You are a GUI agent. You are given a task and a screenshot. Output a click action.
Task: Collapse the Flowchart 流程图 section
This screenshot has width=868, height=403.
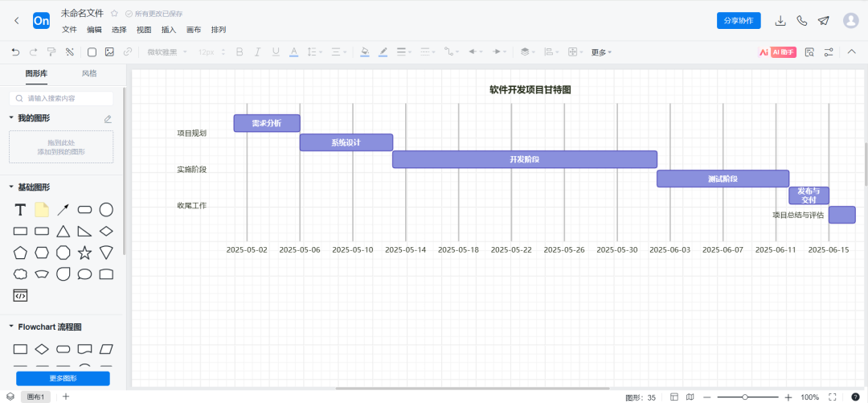click(x=11, y=327)
